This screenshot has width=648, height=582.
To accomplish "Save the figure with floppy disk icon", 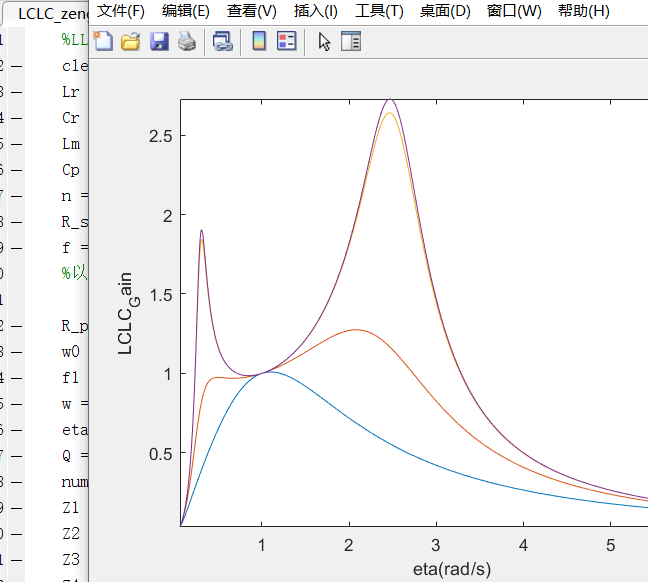I will click(x=158, y=42).
